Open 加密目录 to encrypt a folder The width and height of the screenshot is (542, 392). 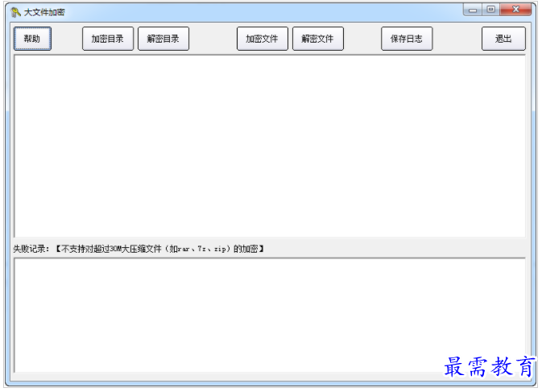point(108,39)
